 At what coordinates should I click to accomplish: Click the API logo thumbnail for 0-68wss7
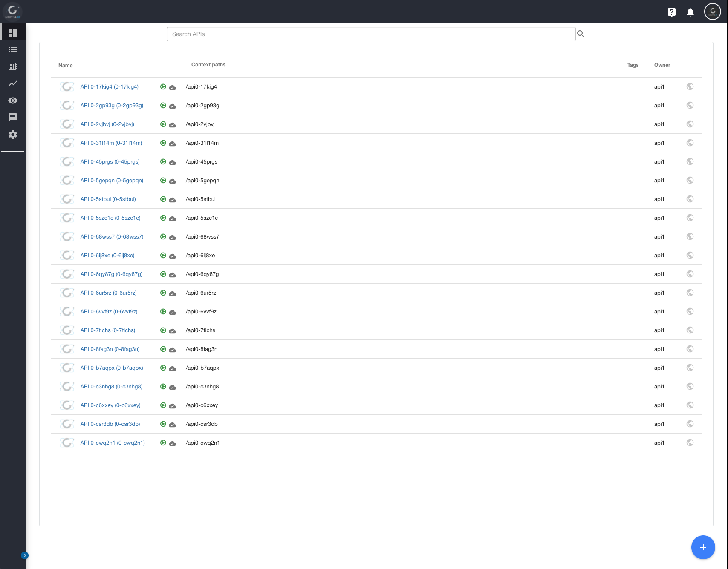pos(67,237)
